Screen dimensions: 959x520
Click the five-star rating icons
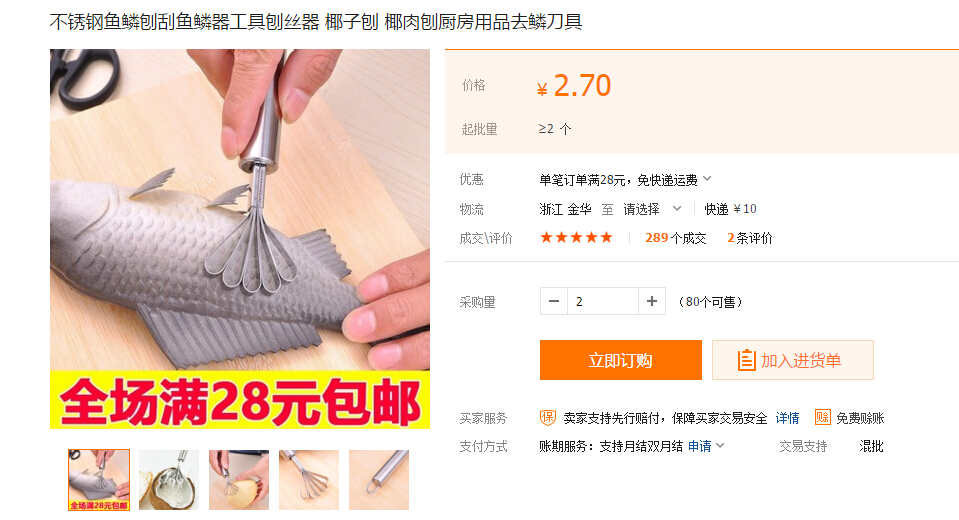pos(576,237)
